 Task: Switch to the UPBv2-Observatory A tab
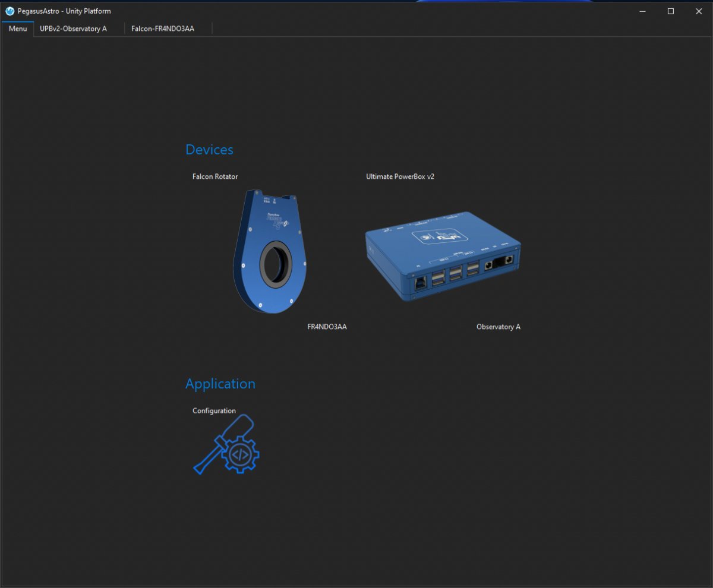point(72,28)
